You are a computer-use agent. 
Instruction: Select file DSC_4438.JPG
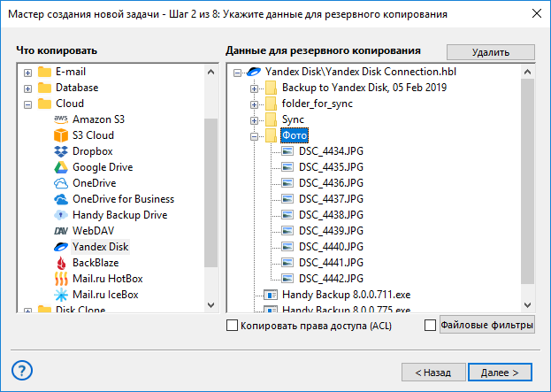tap(331, 215)
